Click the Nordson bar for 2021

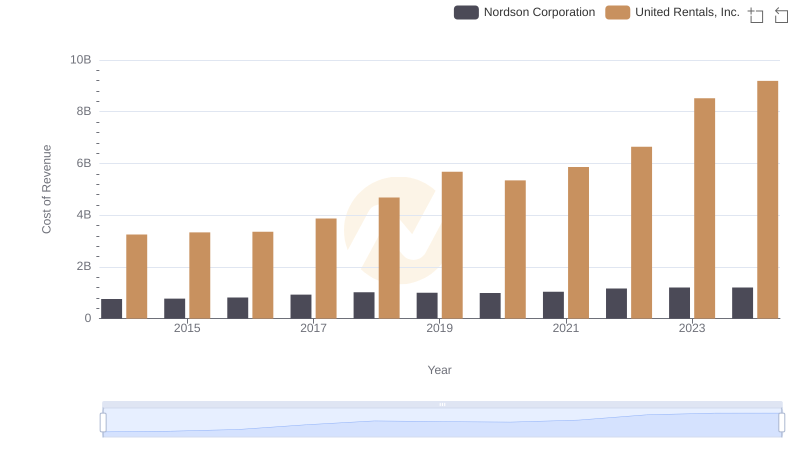tap(553, 305)
